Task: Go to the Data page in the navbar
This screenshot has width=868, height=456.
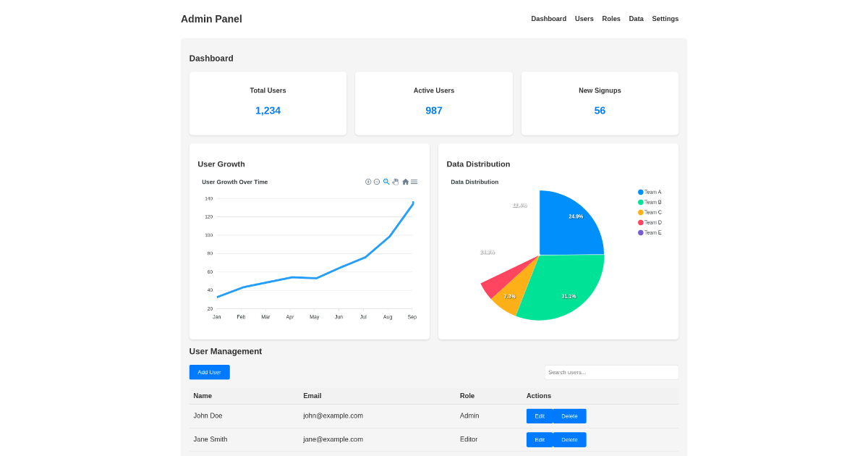Action: coord(636,19)
